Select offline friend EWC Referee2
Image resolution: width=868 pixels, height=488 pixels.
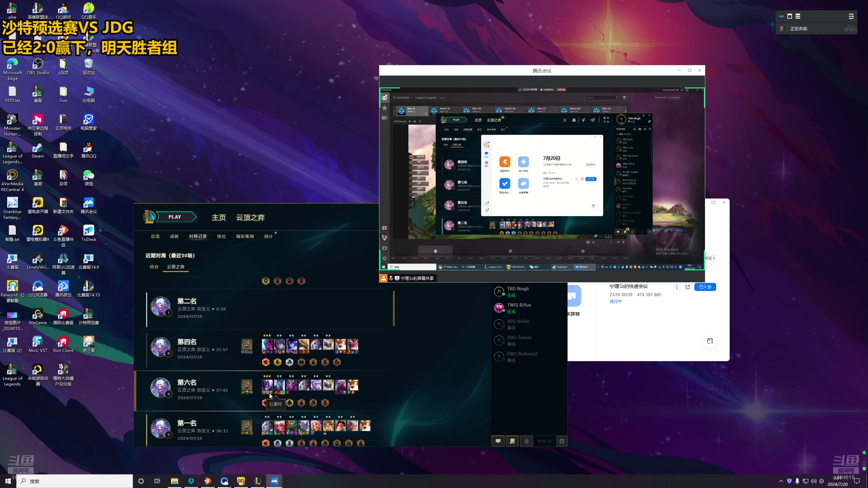coord(529,357)
